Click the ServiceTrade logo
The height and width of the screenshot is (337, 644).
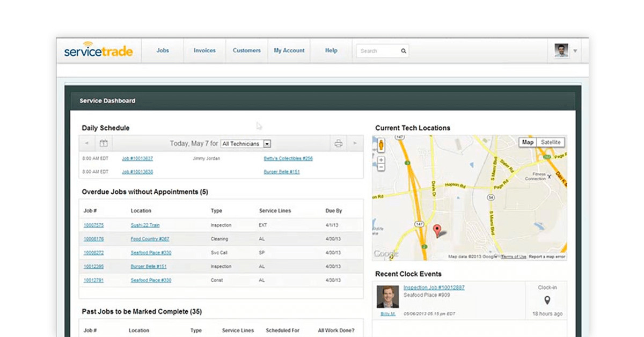click(98, 50)
